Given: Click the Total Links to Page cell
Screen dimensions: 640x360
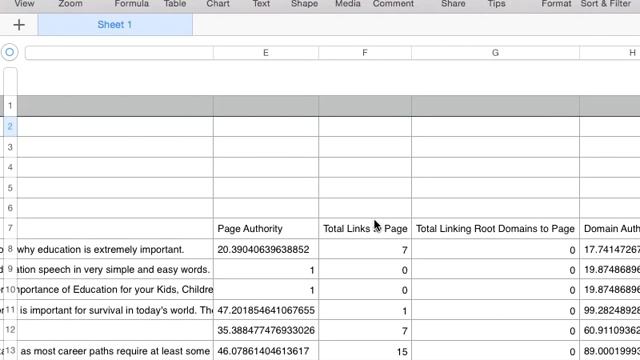Looking at the screenshot, I should click(365, 229).
